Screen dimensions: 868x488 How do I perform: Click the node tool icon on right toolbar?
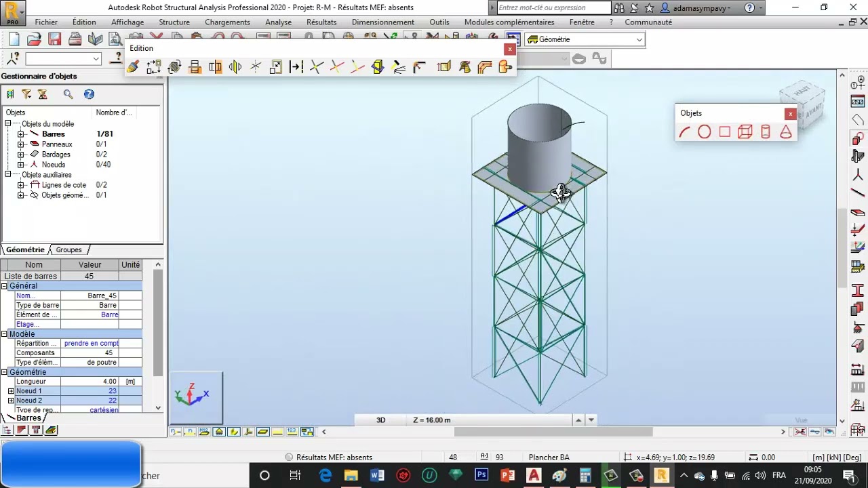857,174
